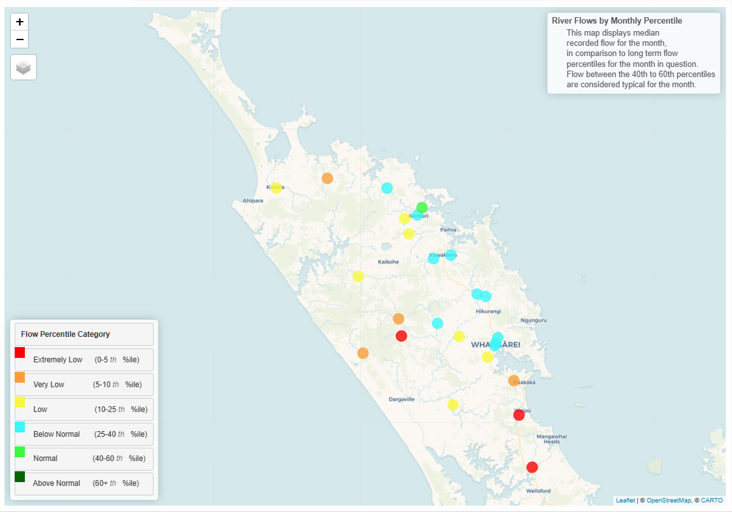Click the Ngunguru town label
This screenshot has width=732, height=512.
(x=534, y=320)
